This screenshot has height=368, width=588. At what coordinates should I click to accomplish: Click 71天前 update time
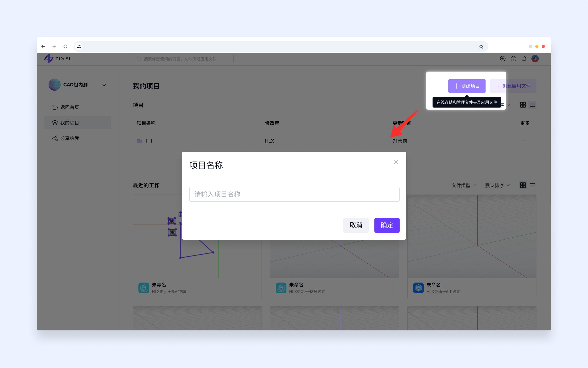(400, 141)
